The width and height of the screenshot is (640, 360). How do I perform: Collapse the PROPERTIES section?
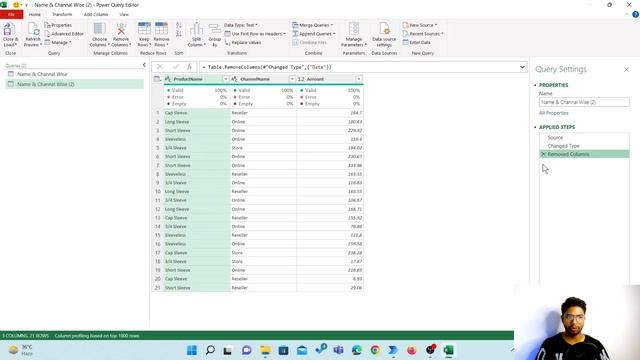(x=535, y=85)
